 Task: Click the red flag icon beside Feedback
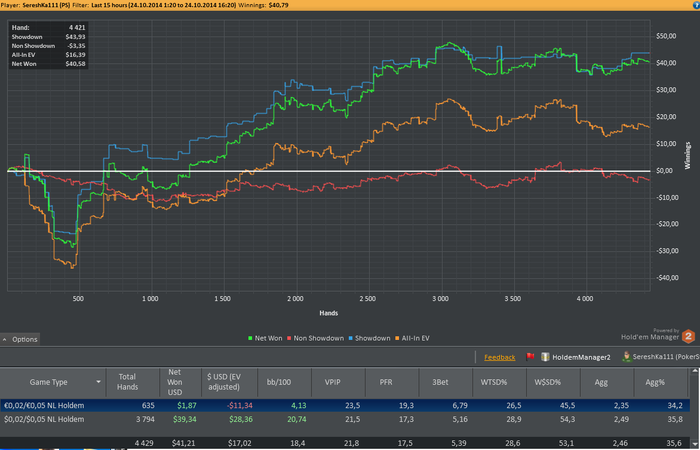click(x=530, y=356)
